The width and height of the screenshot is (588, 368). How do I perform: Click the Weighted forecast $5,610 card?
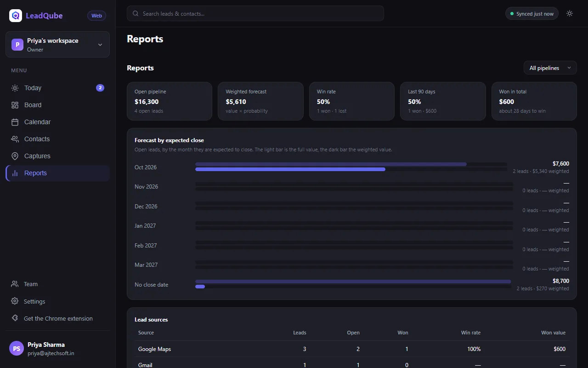[x=260, y=101]
